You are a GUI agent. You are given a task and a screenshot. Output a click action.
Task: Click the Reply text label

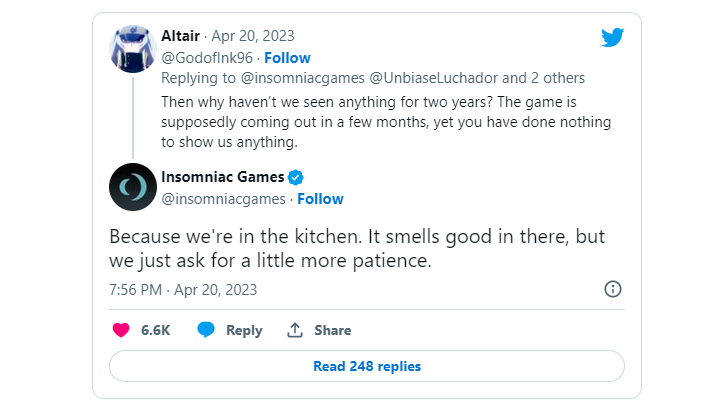coord(244,330)
